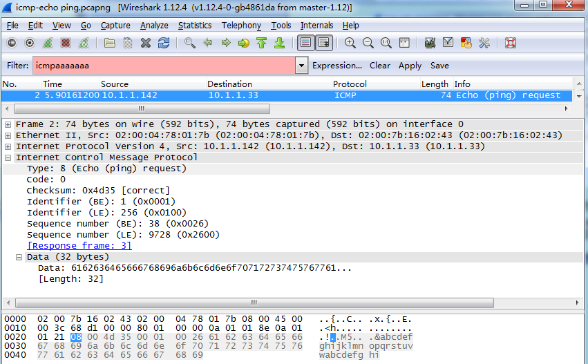Open the Internals menu

pos(316,26)
